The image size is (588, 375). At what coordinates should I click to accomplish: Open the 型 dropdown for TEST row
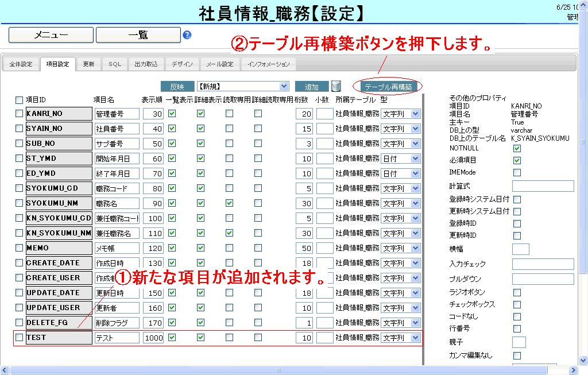415,338
